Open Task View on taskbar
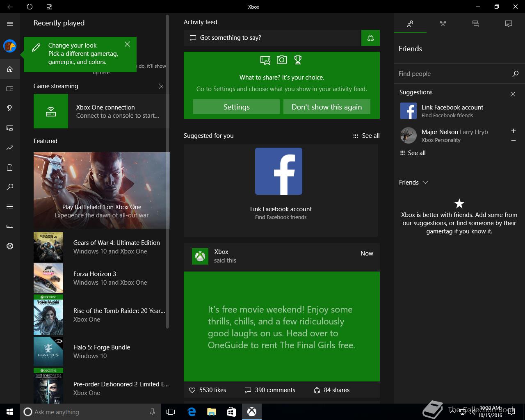Screen dimensions: 525x420 coord(171,412)
